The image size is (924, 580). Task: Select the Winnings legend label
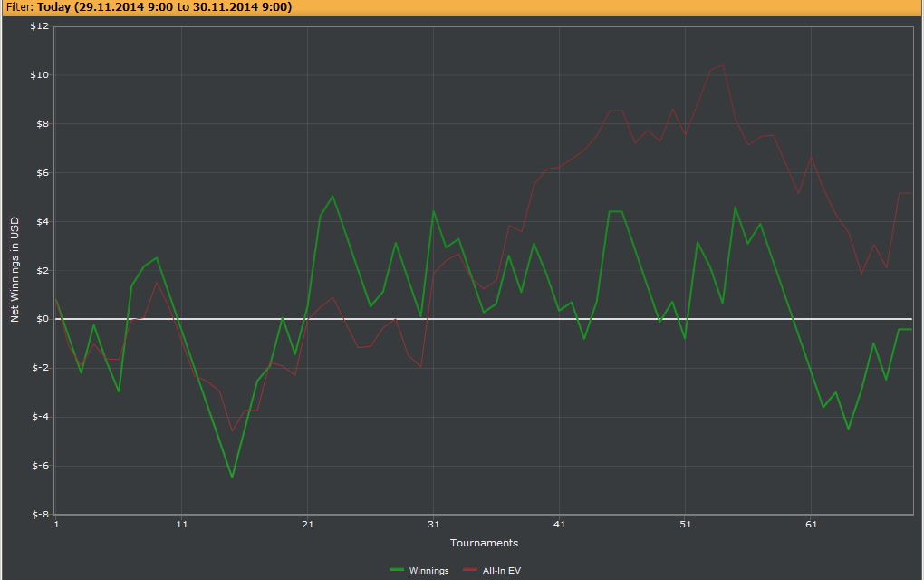coord(428,570)
